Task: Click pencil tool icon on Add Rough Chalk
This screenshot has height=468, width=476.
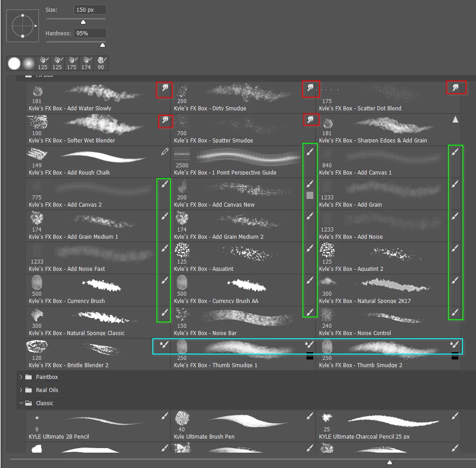Action: click(x=165, y=152)
